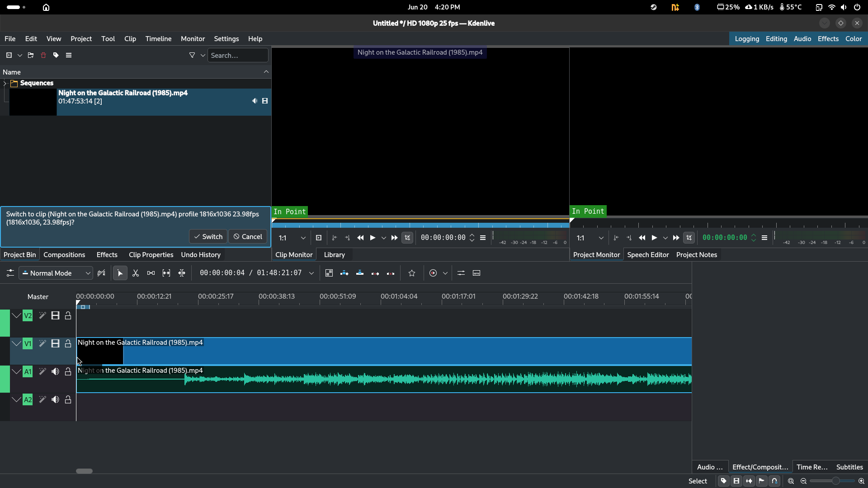Screen dimensions: 868x488
Task: Open timeline track settings icon at left
Action: point(10,273)
